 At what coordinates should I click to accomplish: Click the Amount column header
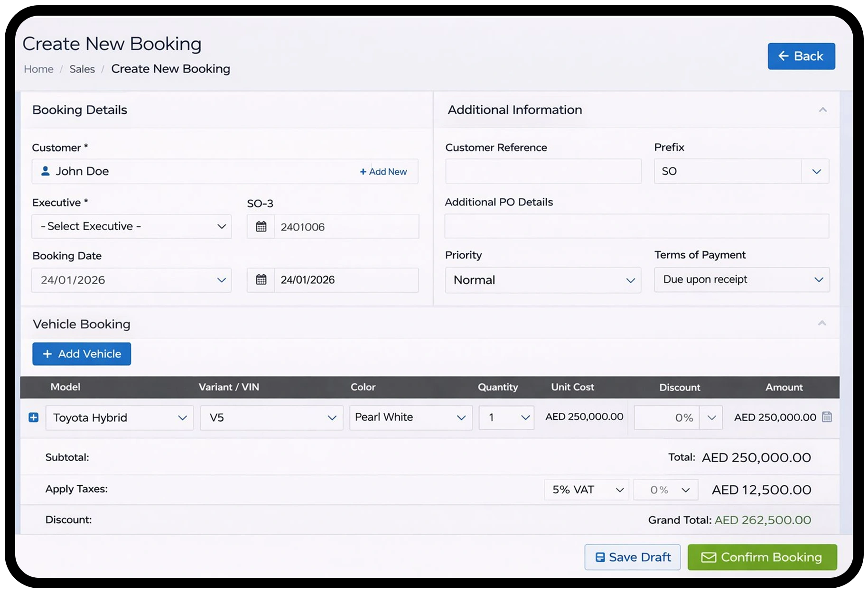(784, 387)
